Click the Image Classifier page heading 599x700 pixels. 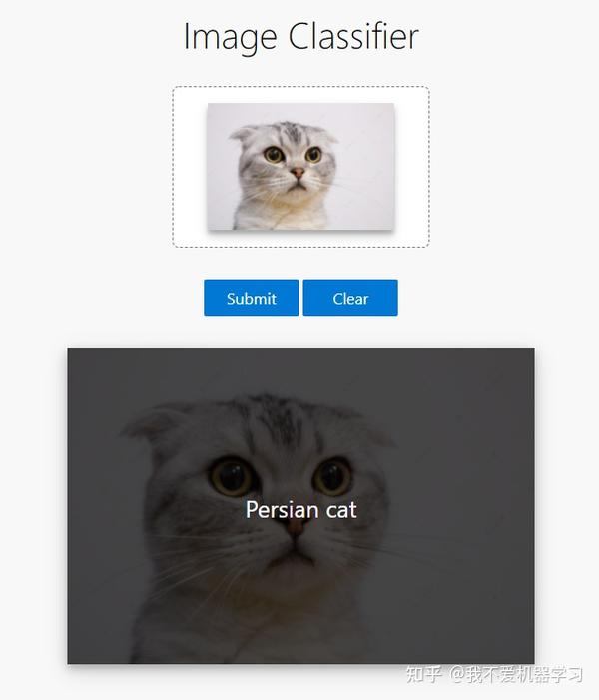click(x=300, y=37)
